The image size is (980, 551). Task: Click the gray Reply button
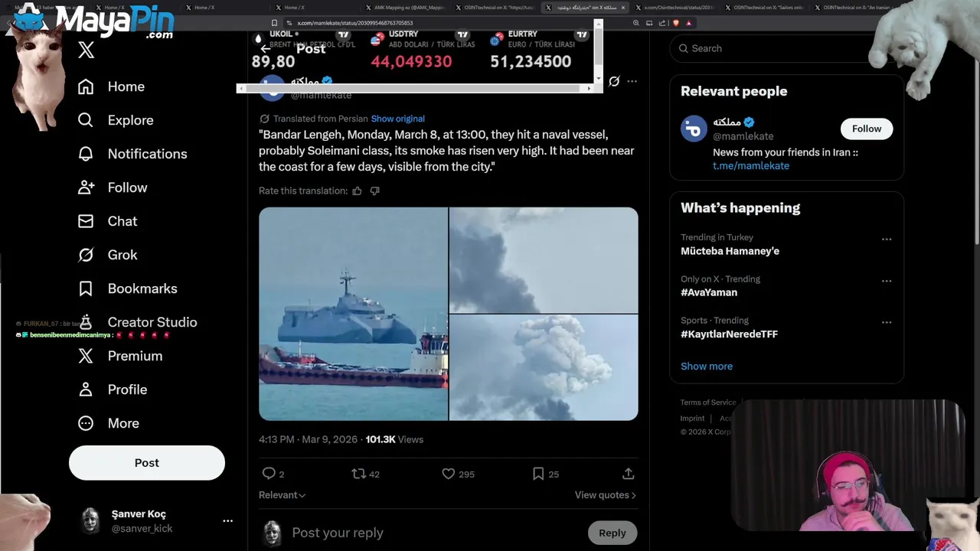pos(612,533)
